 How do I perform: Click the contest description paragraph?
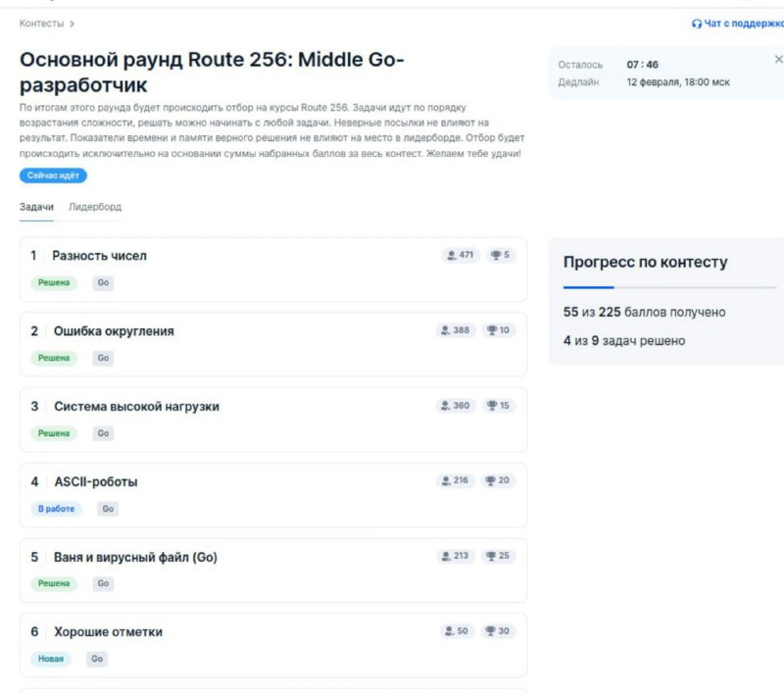point(272,130)
